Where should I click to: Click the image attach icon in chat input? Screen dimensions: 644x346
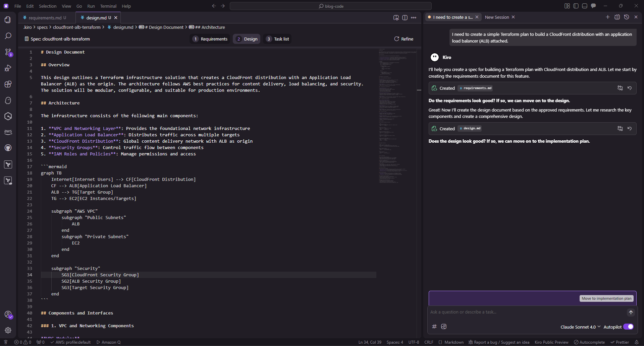pos(444,327)
